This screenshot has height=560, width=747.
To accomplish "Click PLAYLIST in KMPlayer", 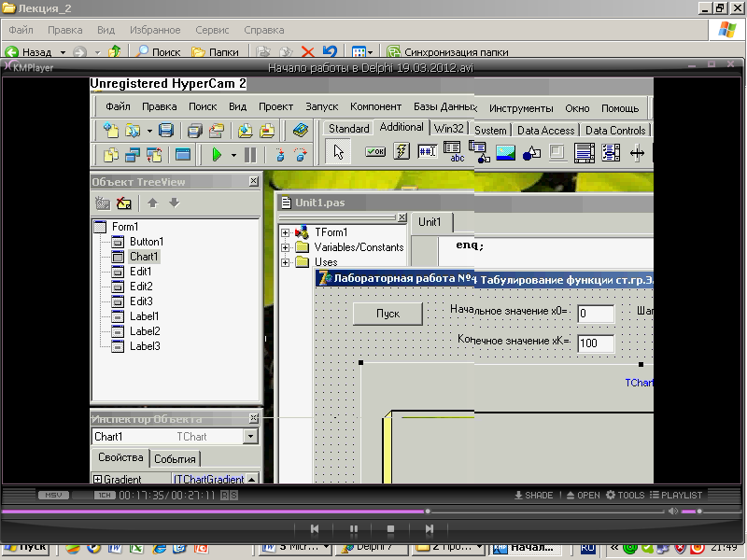I will (x=676, y=496).
